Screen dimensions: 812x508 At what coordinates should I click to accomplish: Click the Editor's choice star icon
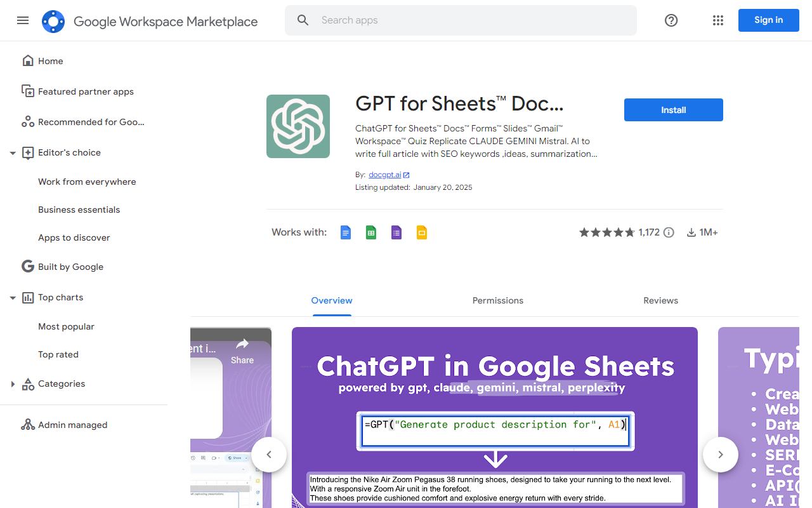coord(28,152)
